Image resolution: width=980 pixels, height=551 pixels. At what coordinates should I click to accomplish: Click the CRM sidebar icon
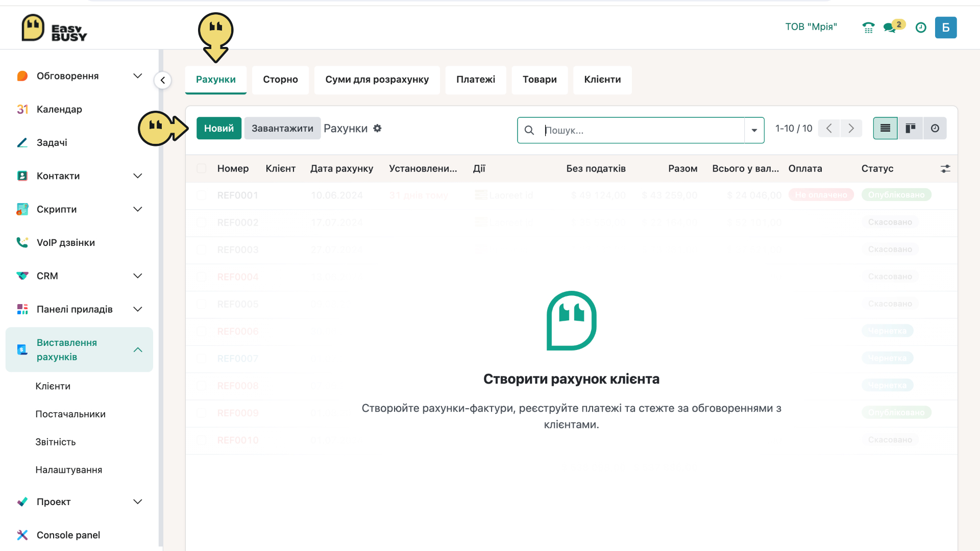[22, 276]
